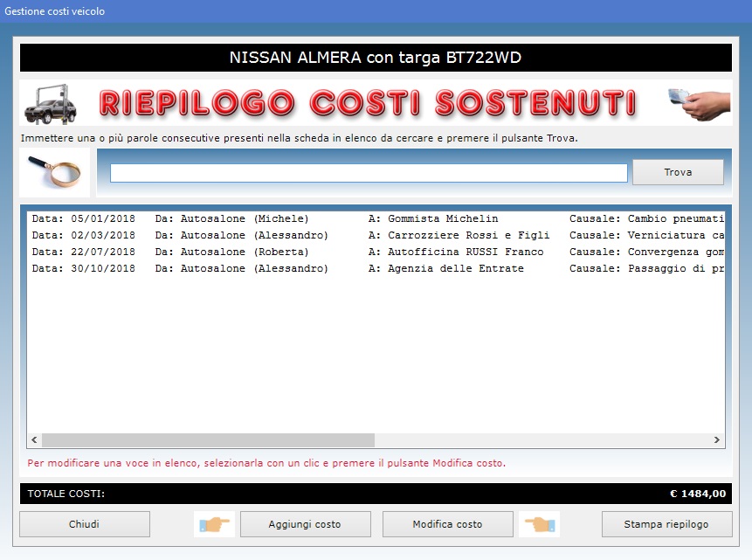Print summary using Stampa riepilogo

tap(666, 524)
